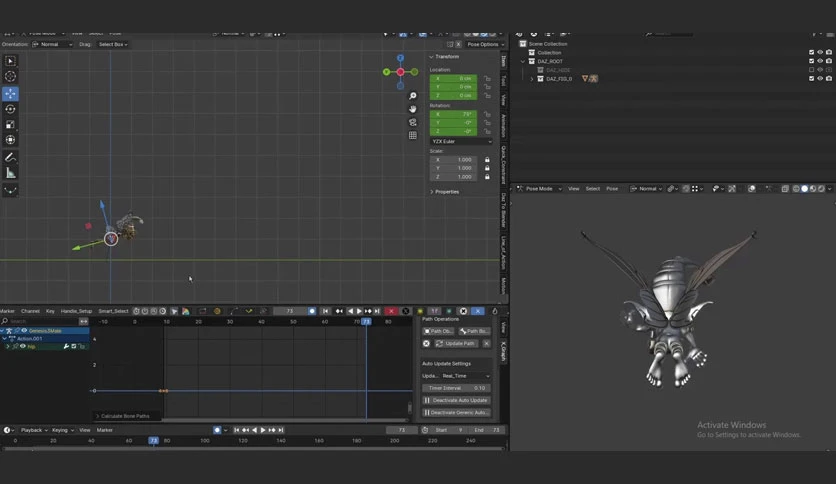Open Handle_Setup menu
Image resolution: width=836 pixels, height=484 pixels.
pos(76,311)
